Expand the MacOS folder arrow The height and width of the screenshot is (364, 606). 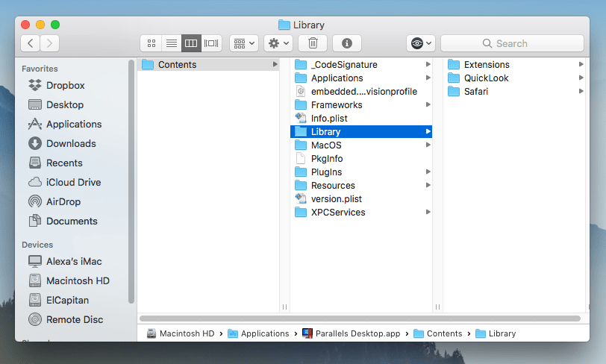pyautogui.click(x=428, y=145)
